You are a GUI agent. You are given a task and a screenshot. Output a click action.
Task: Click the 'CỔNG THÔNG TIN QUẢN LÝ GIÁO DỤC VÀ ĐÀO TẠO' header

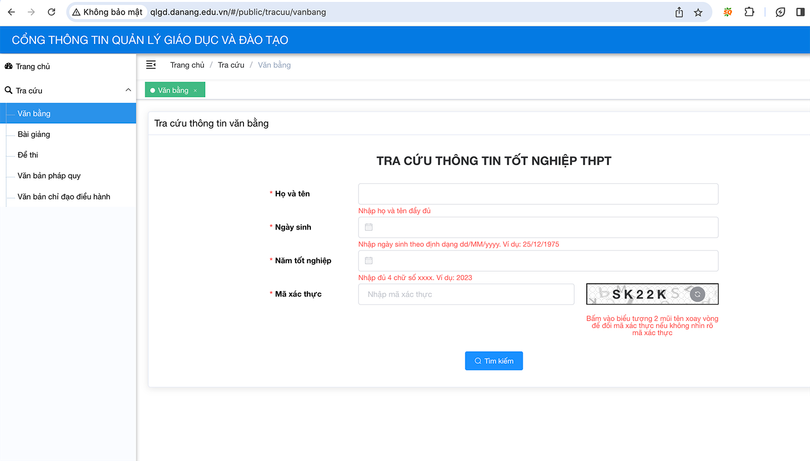point(150,40)
